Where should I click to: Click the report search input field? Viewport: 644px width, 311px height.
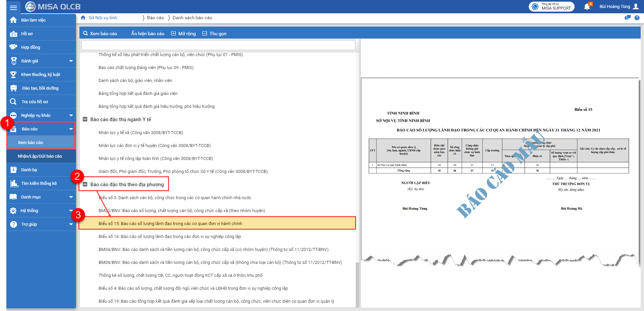(x=218, y=45)
